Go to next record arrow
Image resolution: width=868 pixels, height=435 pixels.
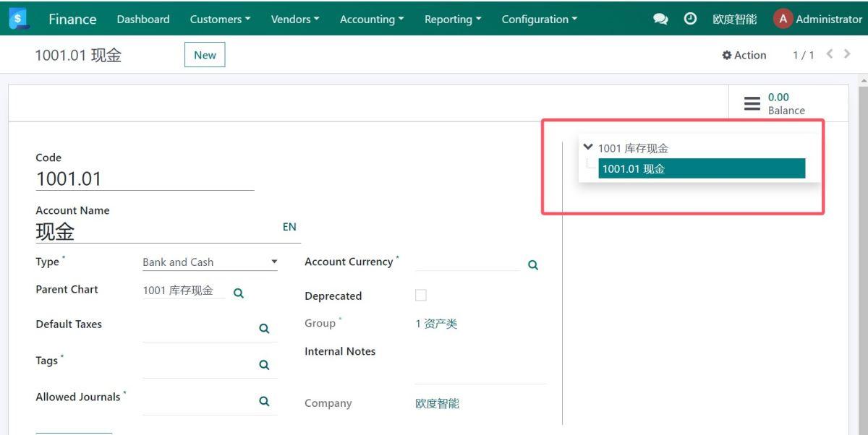(x=847, y=54)
